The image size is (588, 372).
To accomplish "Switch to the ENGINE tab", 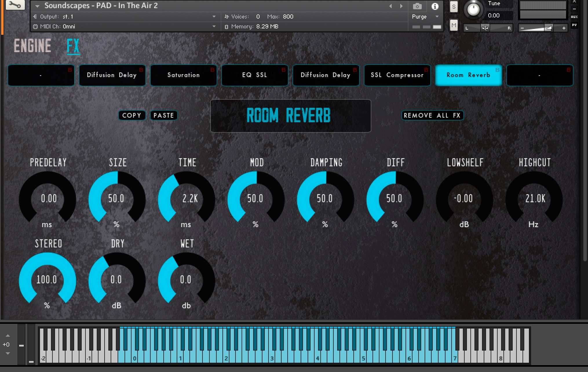I will point(32,46).
